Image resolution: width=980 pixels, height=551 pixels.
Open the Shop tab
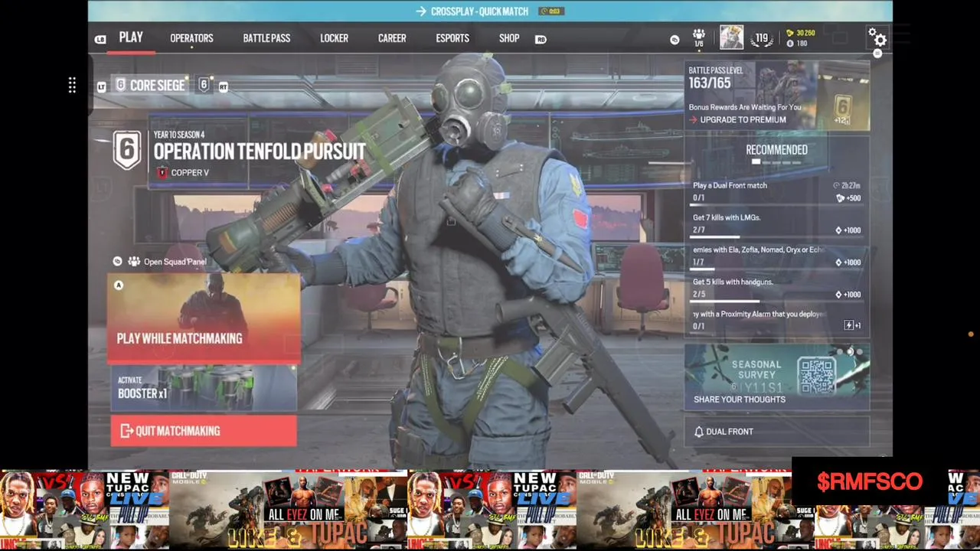[509, 38]
